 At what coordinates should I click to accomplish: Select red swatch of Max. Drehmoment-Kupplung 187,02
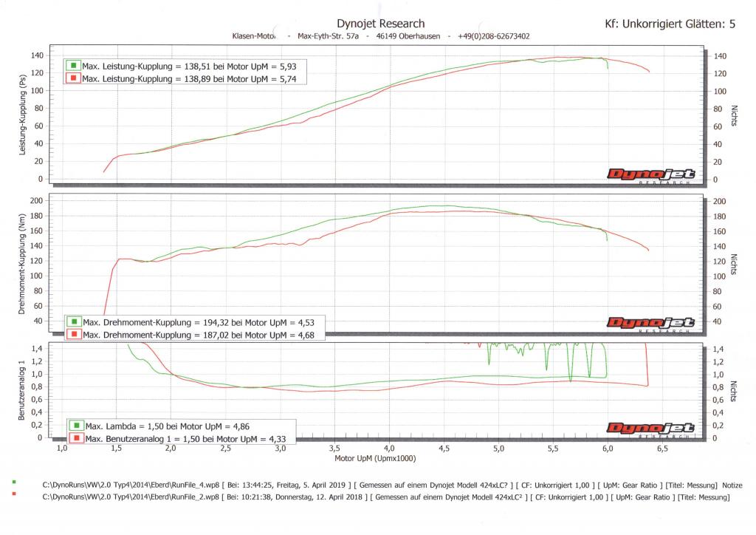(x=74, y=335)
